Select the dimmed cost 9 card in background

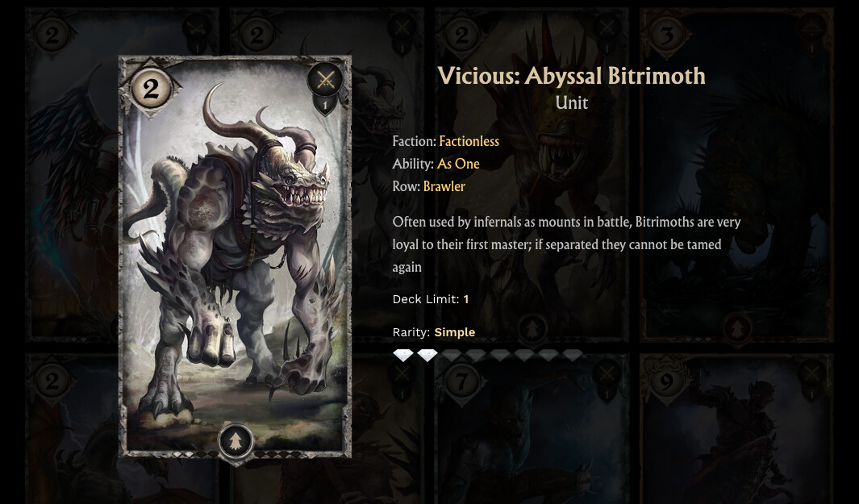(x=737, y=428)
